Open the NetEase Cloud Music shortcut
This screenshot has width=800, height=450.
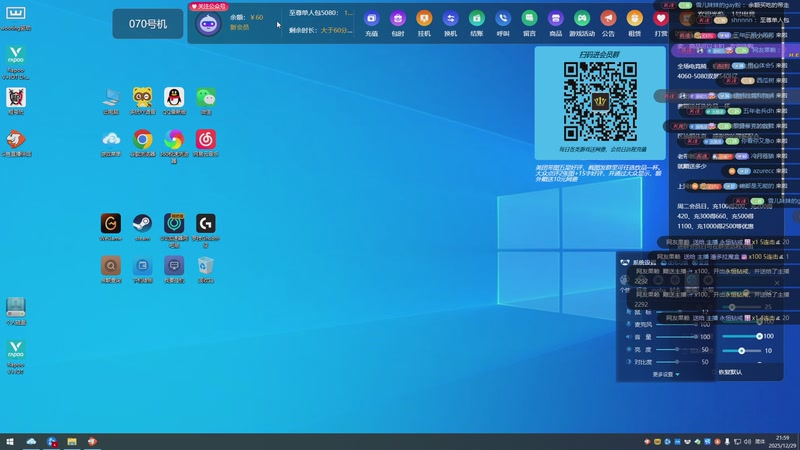[206, 139]
